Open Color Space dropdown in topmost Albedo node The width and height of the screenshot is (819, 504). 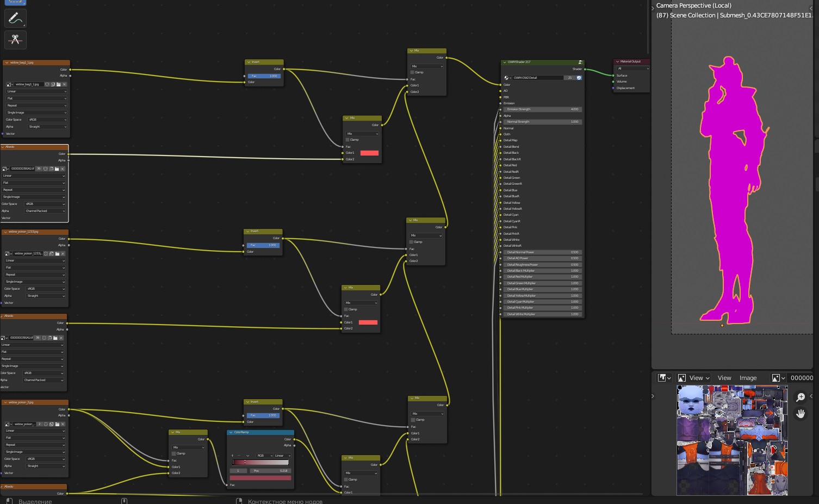45,204
